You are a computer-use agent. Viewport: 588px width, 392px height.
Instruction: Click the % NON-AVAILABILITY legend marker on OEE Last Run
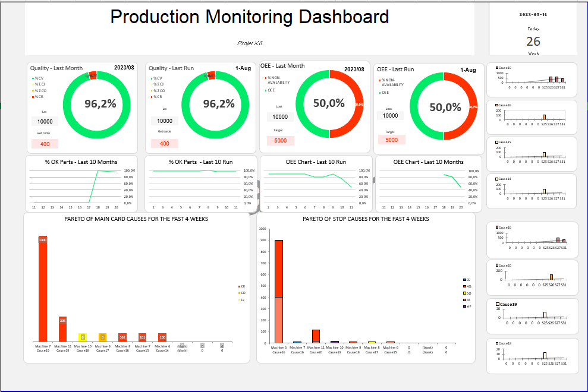pos(380,80)
